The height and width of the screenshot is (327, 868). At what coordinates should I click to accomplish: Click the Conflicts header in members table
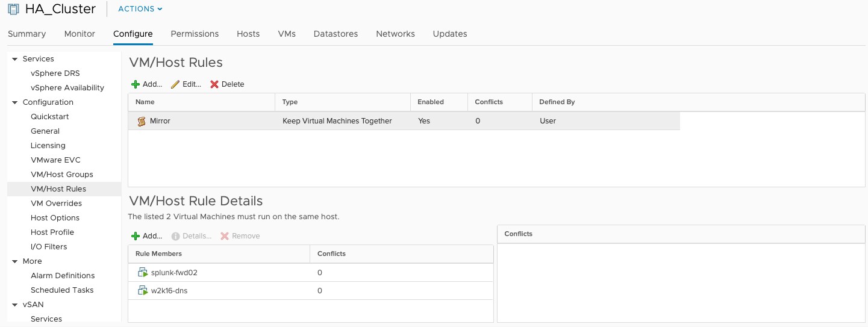402,254
